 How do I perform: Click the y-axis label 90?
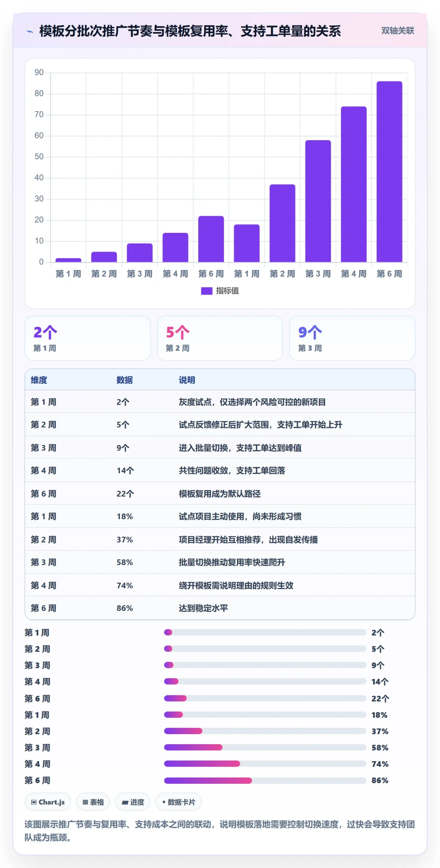pyautogui.click(x=39, y=73)
